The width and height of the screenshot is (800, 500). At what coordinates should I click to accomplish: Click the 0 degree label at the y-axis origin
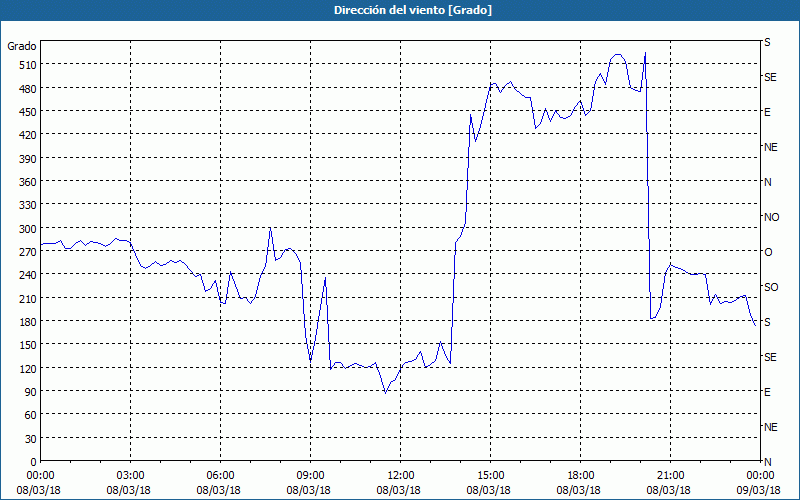coord(34,462)
